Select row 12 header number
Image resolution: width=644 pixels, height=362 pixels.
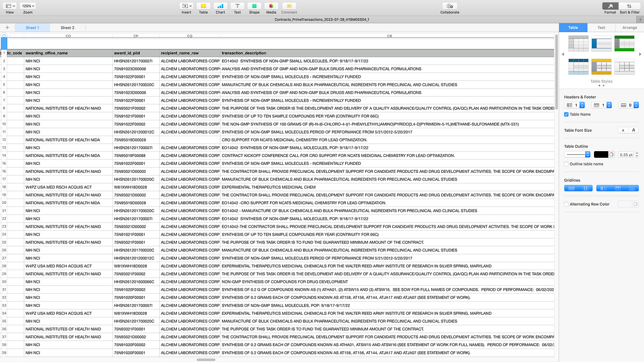4,140
